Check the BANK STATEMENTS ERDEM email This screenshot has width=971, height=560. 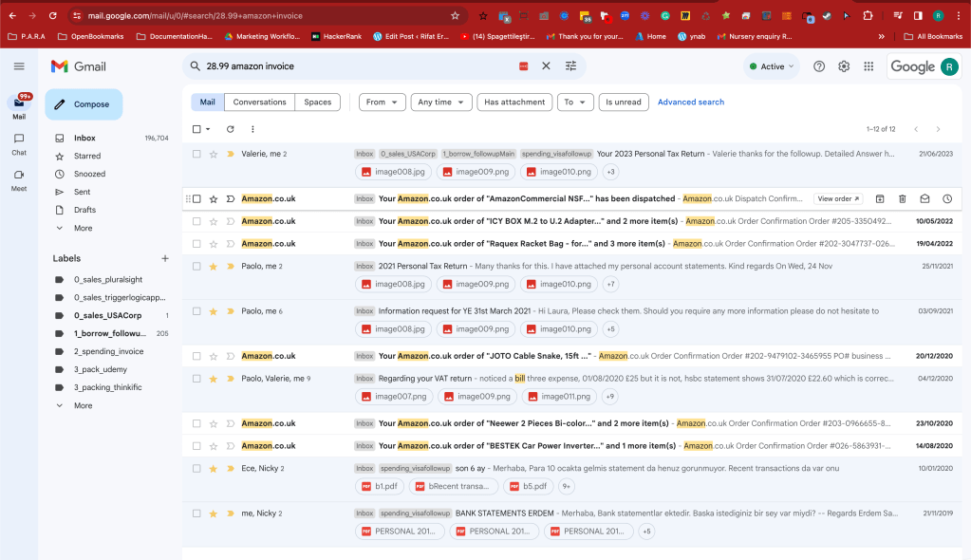(x=196, y=513)
